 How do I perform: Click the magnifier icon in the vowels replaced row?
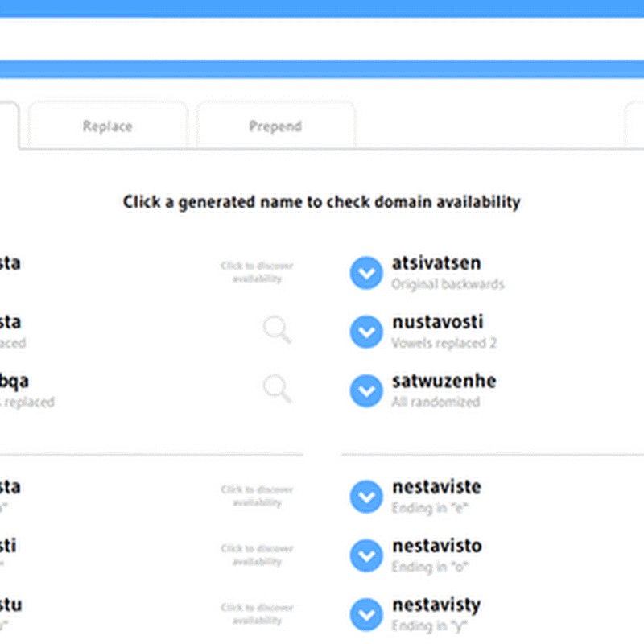point(277,330)
